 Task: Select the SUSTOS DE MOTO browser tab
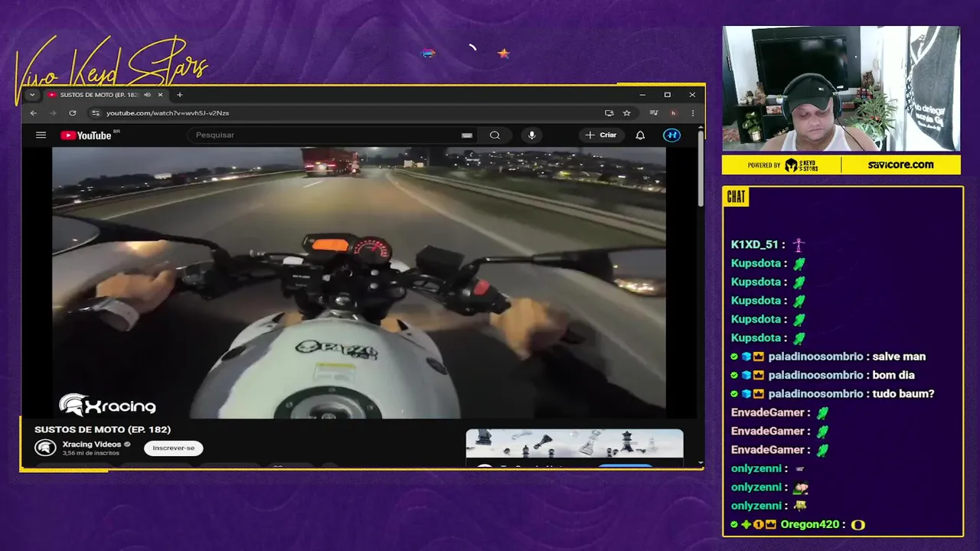[105, 95]
